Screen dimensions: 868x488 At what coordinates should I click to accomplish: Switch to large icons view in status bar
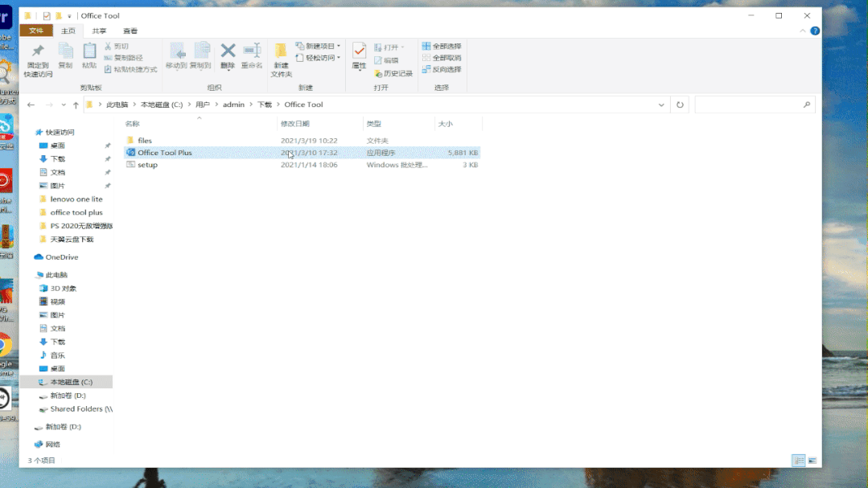tap(812, 461)
